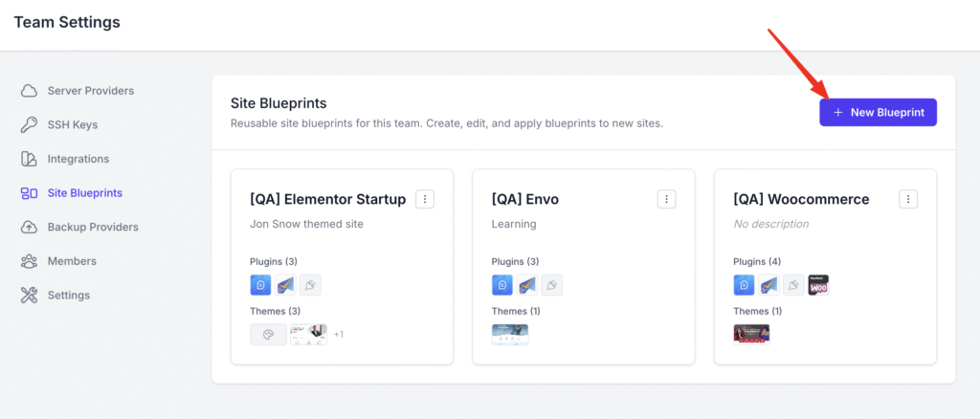The height and width of the screenshot is (419, 980).
Task: Select the SSH Keys menu item
Action: pos(73,125)
